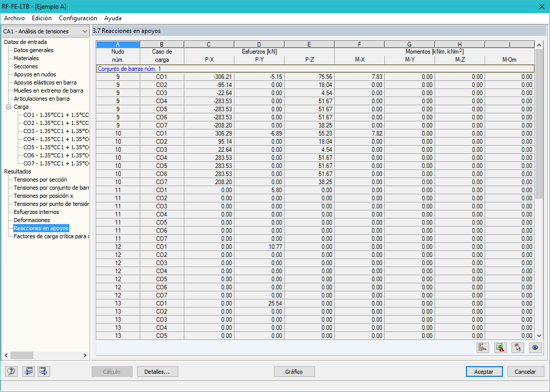Click the Aceptar button
Image resolution: width=550 pixels, height=392 pixels.
coord(484,372)
